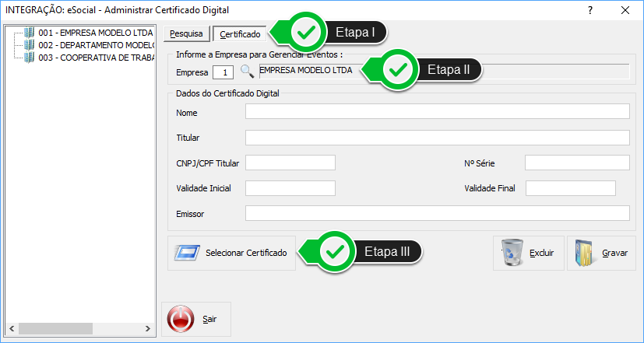
Task: Switch to the Pesquisa tab
Action: (186, 34)
